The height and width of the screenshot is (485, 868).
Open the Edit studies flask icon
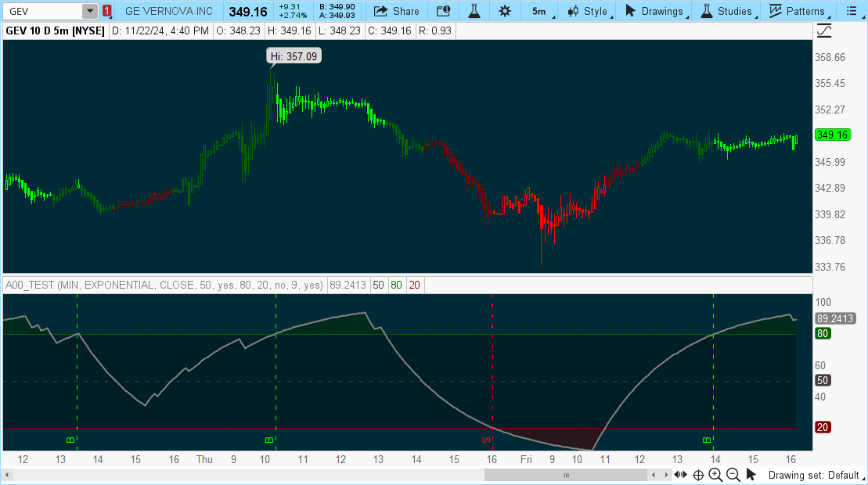coord(474,11)
